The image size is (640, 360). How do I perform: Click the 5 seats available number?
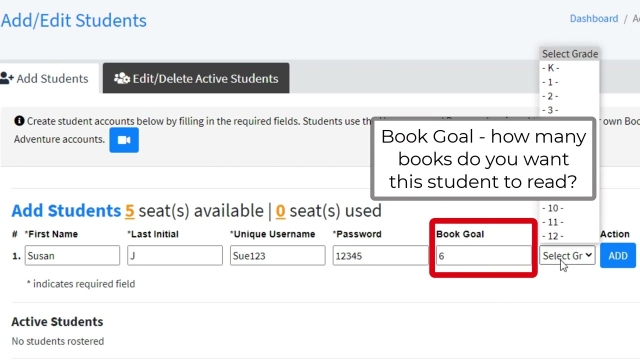129,211
